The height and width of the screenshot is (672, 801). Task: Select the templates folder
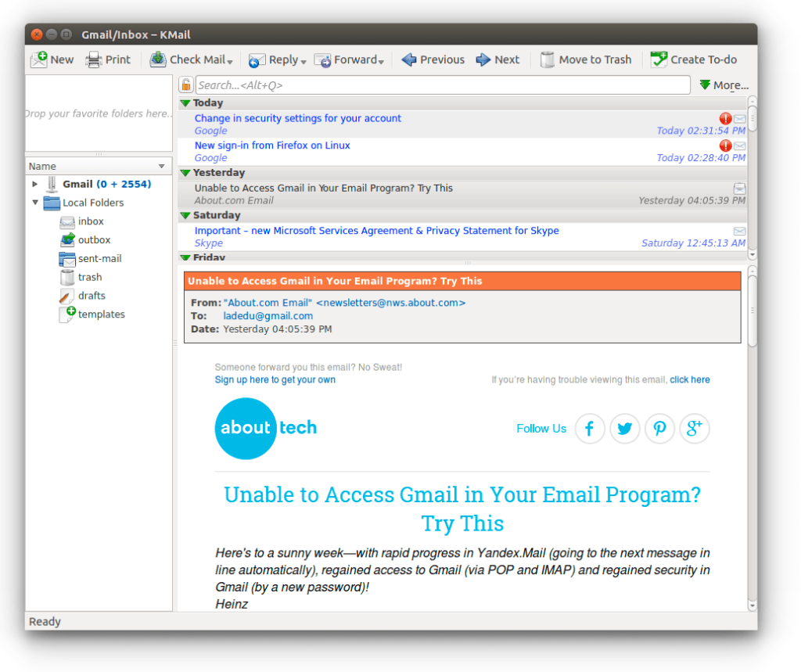(92, 314)
